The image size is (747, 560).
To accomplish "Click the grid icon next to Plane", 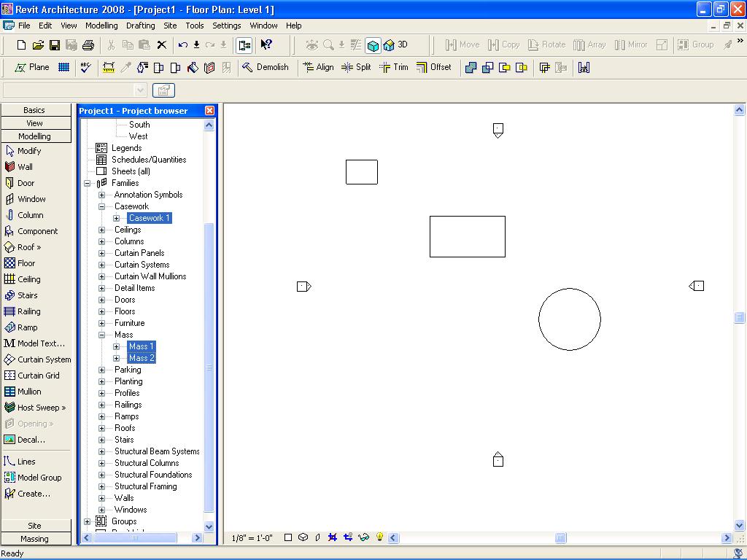I will 64,67.
